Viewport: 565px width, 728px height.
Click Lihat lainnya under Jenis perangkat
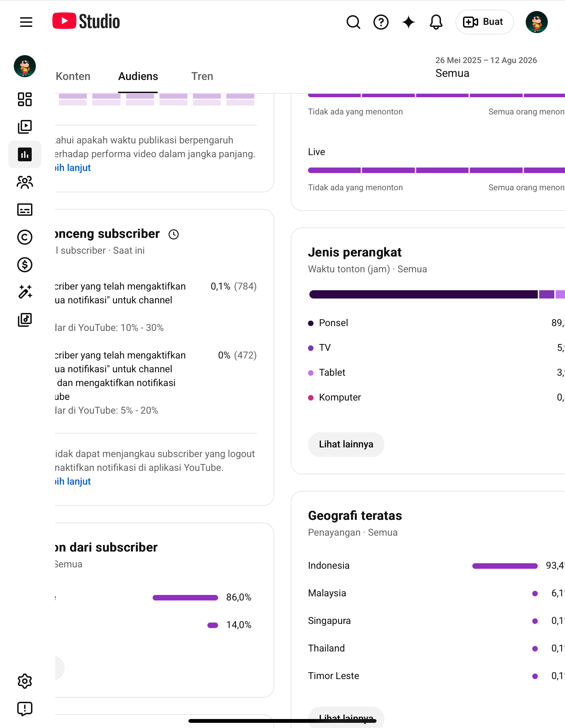(346, 444)
